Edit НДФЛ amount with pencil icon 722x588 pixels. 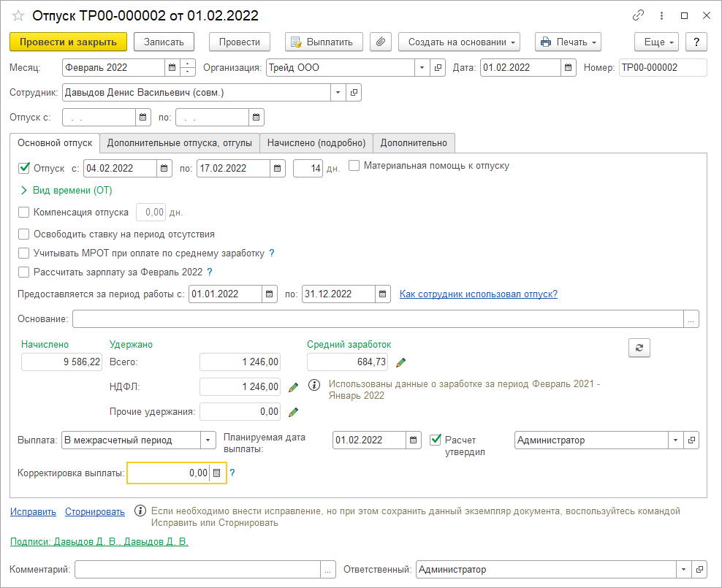[x=293, y=386]
